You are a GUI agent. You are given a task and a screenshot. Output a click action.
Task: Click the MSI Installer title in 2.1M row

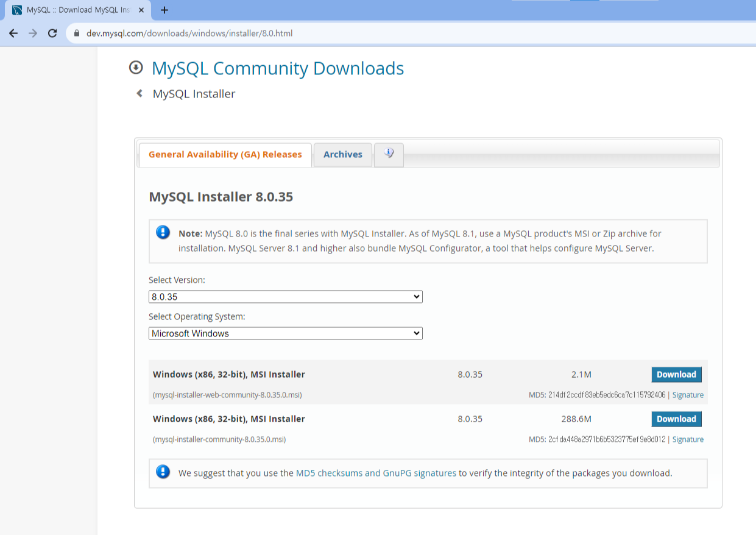229,374
